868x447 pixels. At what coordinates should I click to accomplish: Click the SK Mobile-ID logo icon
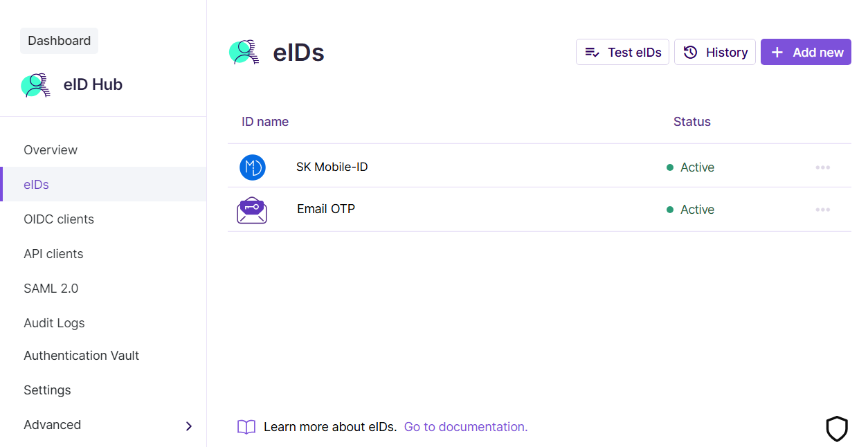253,167
